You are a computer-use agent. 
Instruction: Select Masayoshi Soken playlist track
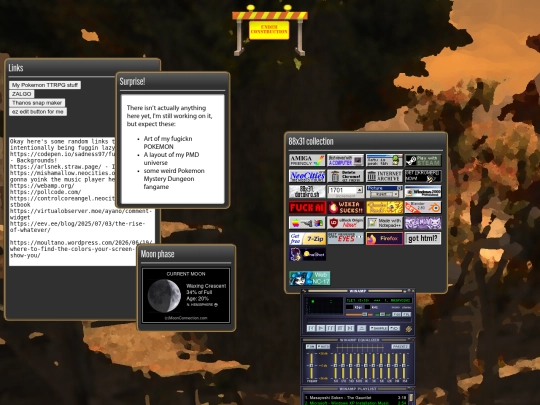[x=355, y=397]
